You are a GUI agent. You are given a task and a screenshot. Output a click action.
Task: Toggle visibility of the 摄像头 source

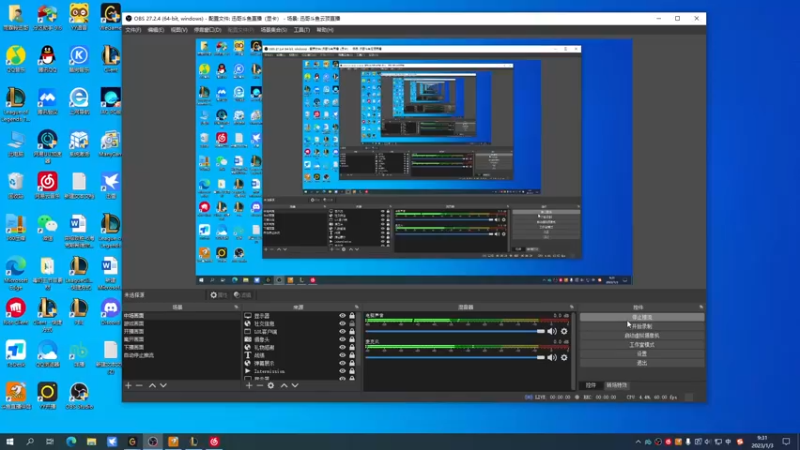[x=342, y=339]
